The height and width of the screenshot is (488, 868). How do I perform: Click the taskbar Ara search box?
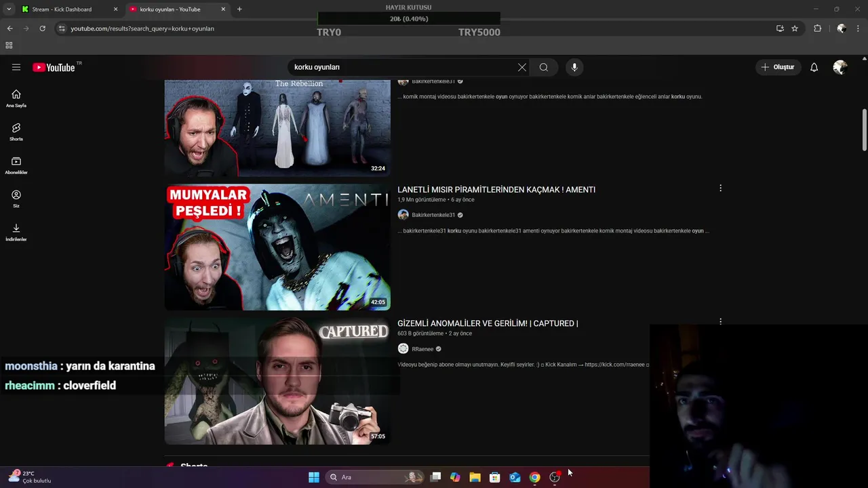[375, 477]
